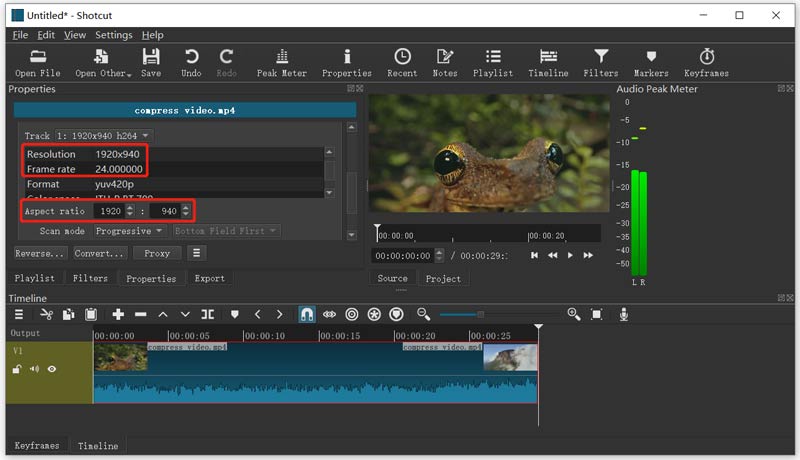Toggle lock on track V1
The image size is (800, 460).
pos(17,369)
